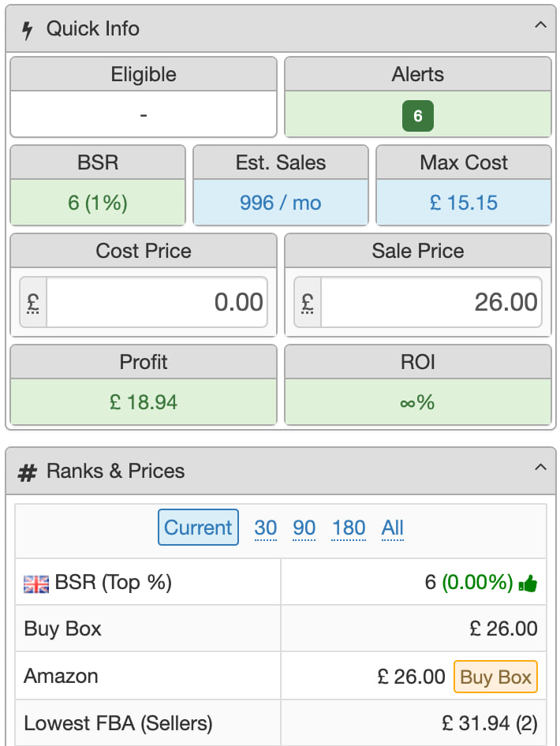The height and width of the screenshot is (746, 560).
Task: Click the Sale Price input field
Action: pos(431,302)
